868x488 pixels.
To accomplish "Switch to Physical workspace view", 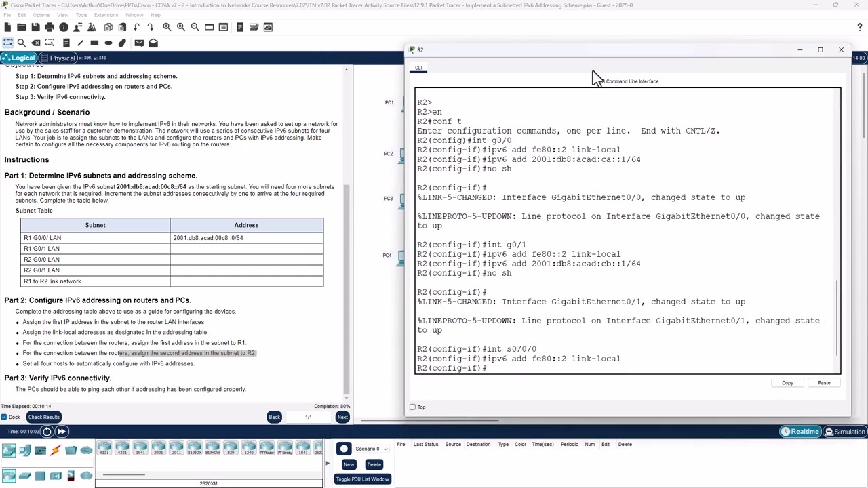I will (x=58, y=58).
